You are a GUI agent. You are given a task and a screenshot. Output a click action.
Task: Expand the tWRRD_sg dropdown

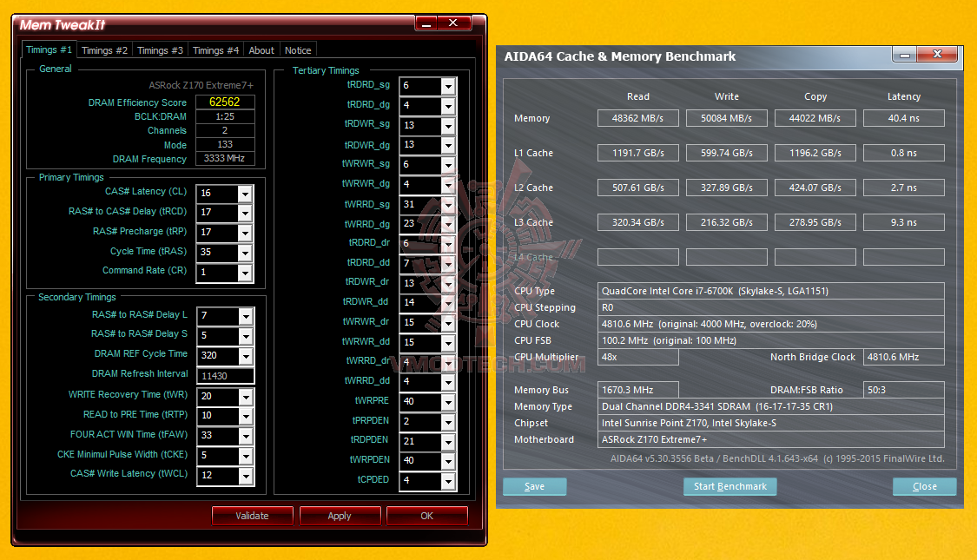click(x=448, y=206)
